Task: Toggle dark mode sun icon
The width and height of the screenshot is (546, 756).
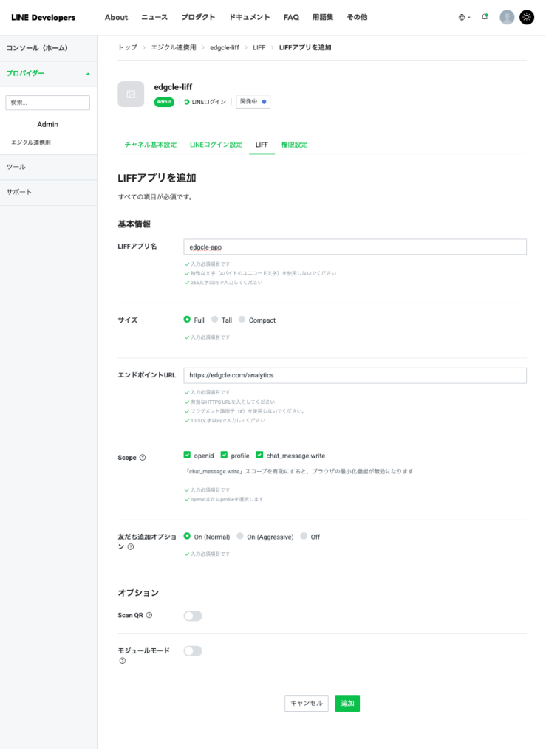Action: tap(527, 18)
